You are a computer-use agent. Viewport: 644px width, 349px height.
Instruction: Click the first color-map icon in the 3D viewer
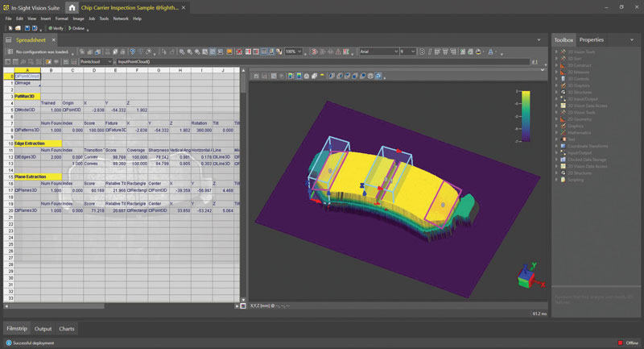pos(291,76)
